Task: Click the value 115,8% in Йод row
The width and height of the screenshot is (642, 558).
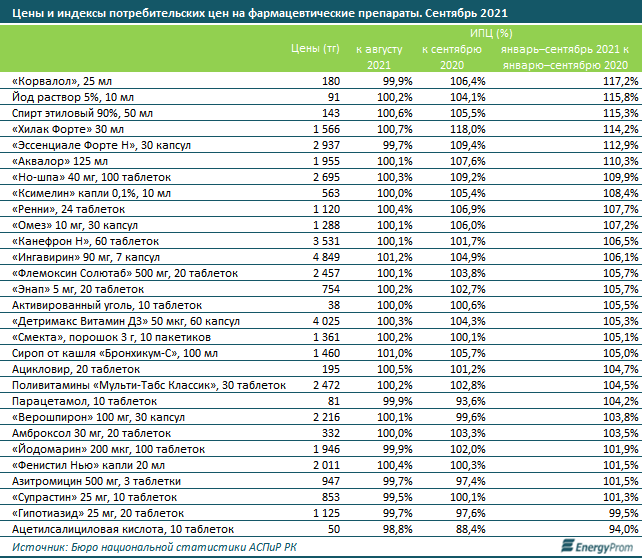Action: coord(621,97)
